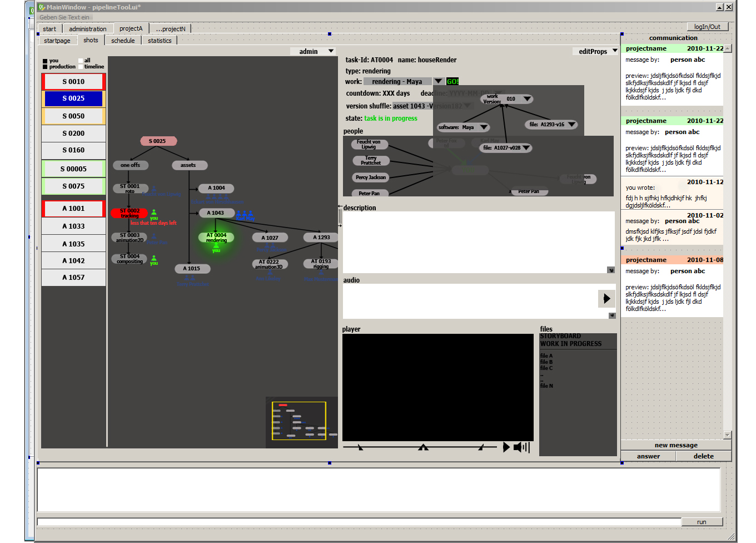Viewport: 756px width, 543px height.
Task: Click Terry Prattchet people node
Action: (371, 161)
